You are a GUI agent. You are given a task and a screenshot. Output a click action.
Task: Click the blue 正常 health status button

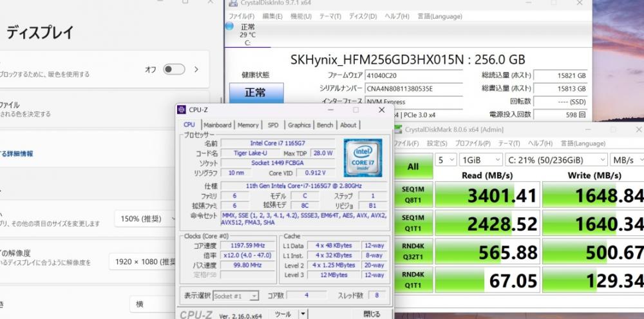[x=256, y=93]
